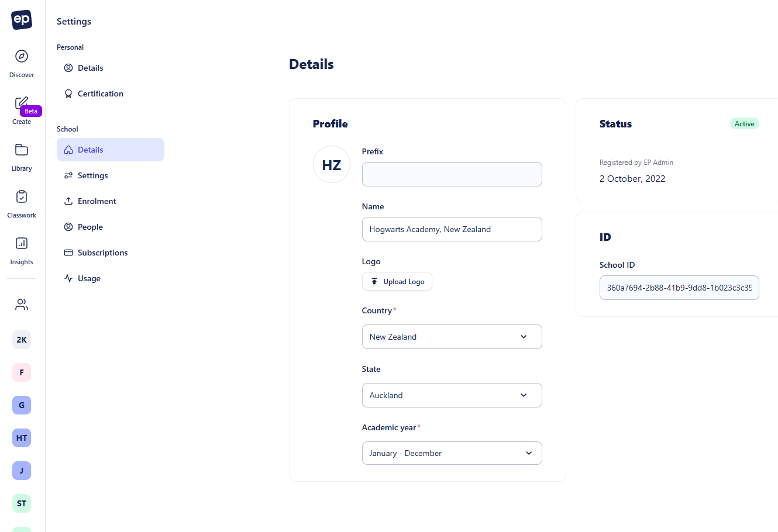Screen dimensions: 778x532
Task: Open the Insights chart icon
Action: click(x=22, y=243)
